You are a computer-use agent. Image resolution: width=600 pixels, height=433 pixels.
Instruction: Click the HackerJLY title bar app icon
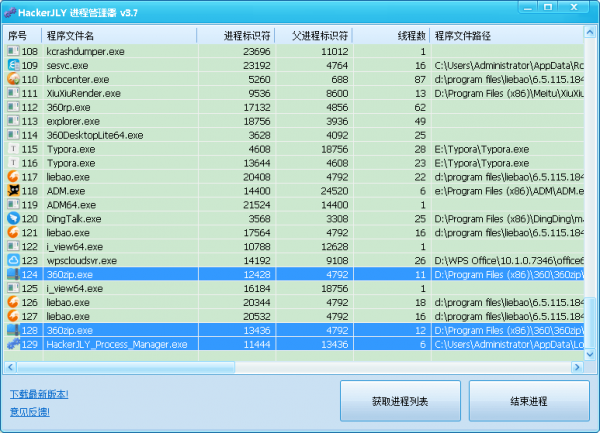click(x=10, y=13)
